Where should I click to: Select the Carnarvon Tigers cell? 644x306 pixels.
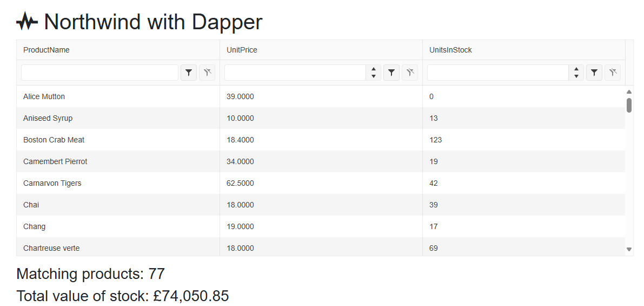tap(118, 184)
